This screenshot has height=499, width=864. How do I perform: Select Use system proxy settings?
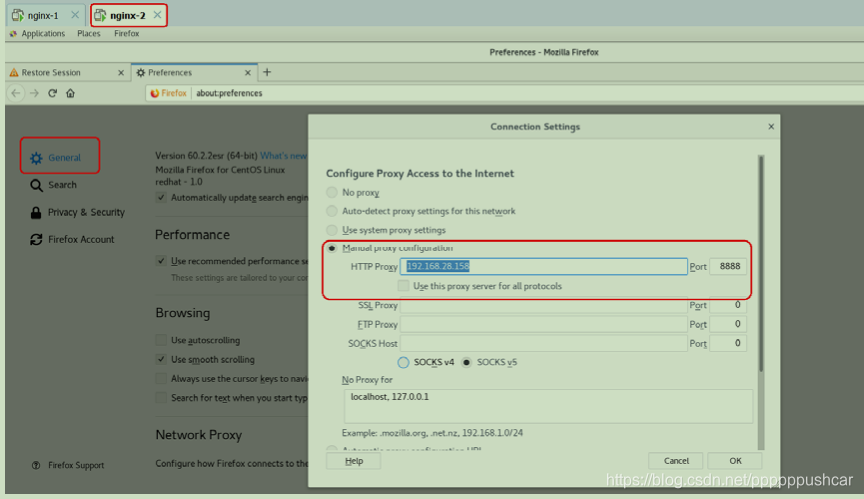(x=332, y=230)
